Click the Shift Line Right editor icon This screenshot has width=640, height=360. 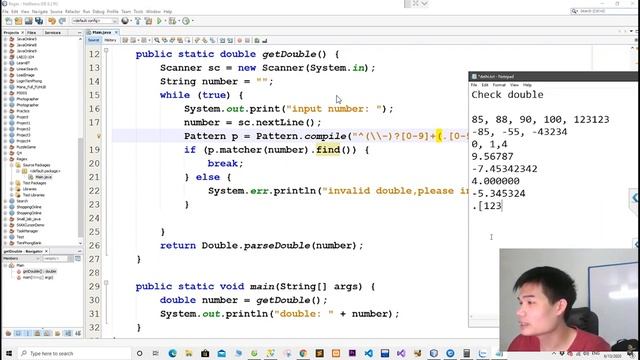coord(230,40)
